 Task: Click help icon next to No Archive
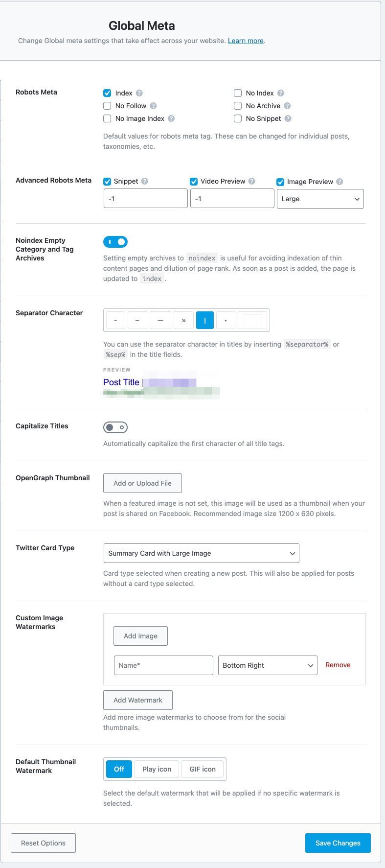[x=287, y=106]
